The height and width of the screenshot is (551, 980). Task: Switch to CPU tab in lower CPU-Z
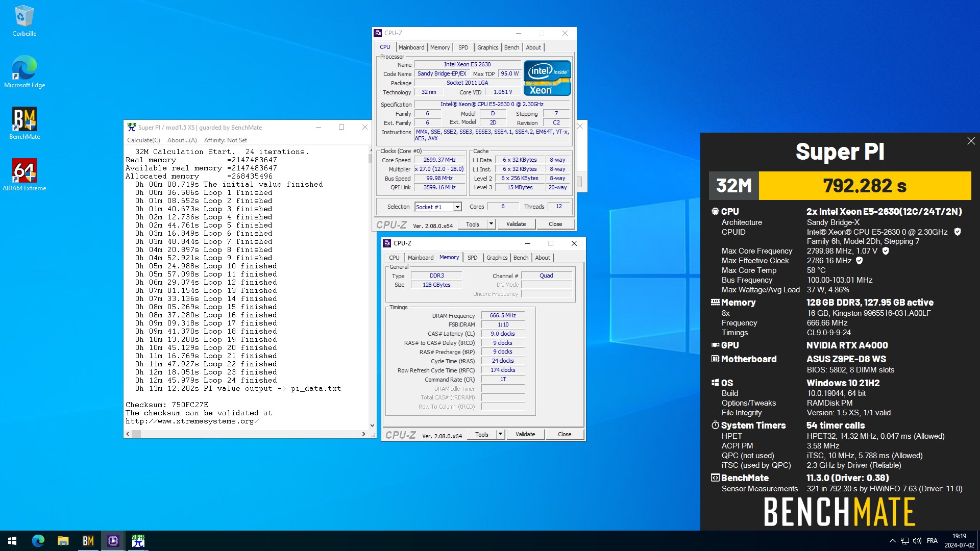tap(395, 258)
